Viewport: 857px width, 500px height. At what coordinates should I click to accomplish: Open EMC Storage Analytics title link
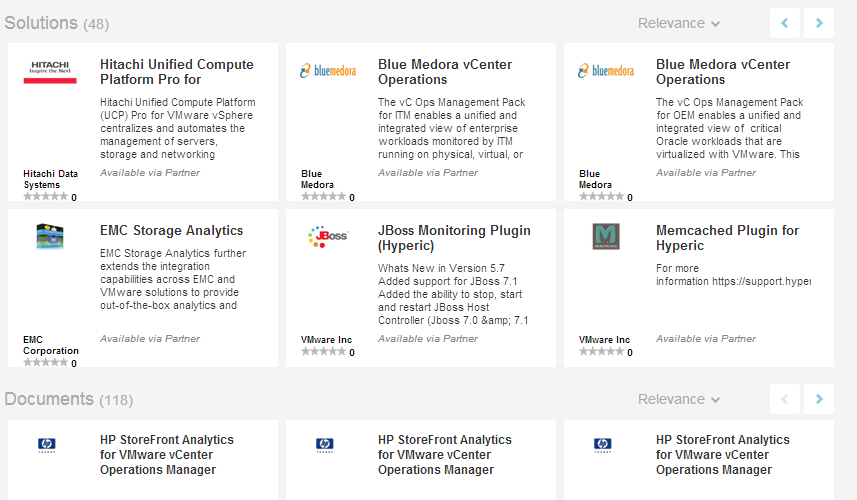(x=171, y=231)
